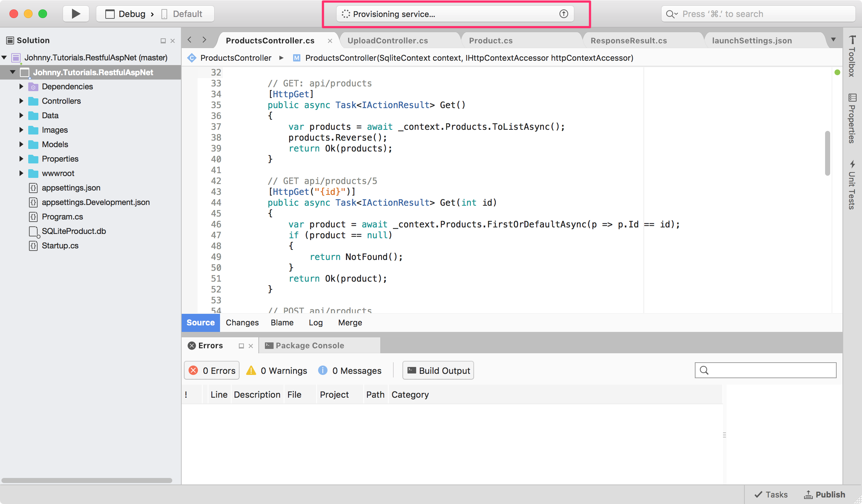Navigate forward with the right arrow
This screenshot has height=504, width=862.
coord(204,40)
